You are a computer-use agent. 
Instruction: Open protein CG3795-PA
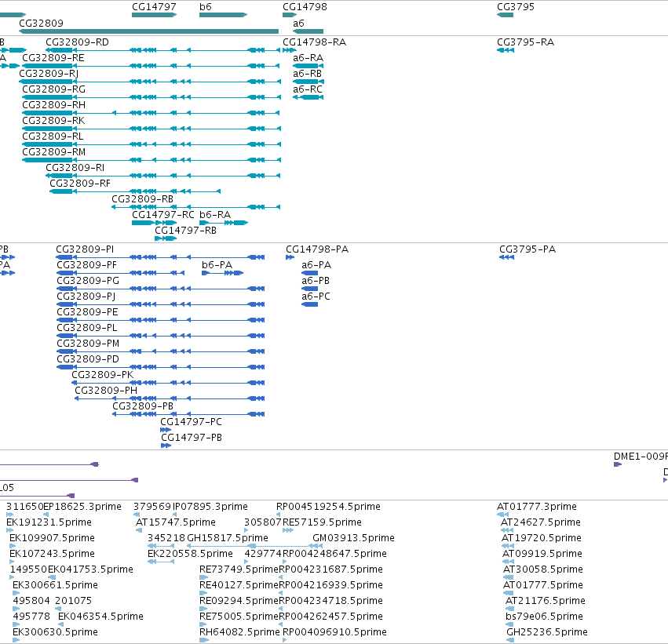[x=527, y=249]
